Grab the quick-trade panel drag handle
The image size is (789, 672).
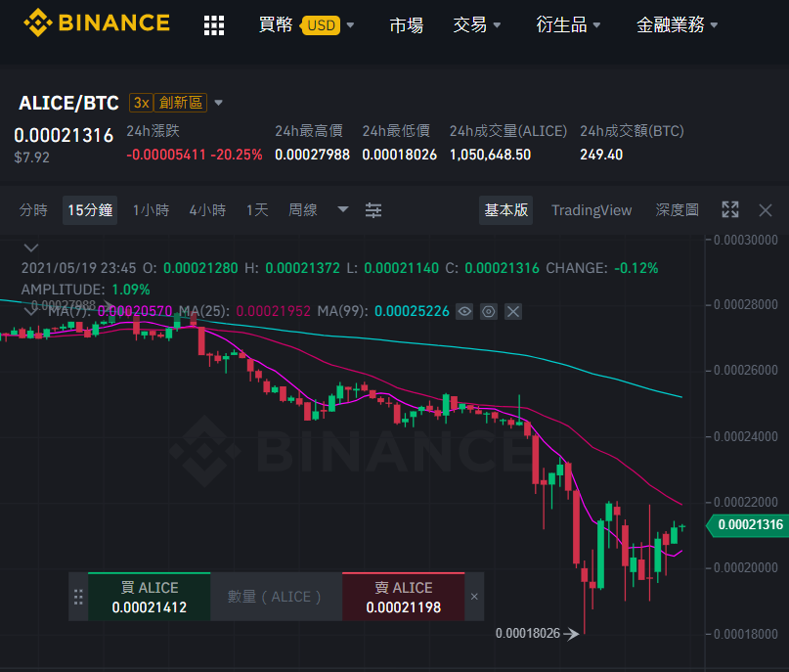(78, 597)
